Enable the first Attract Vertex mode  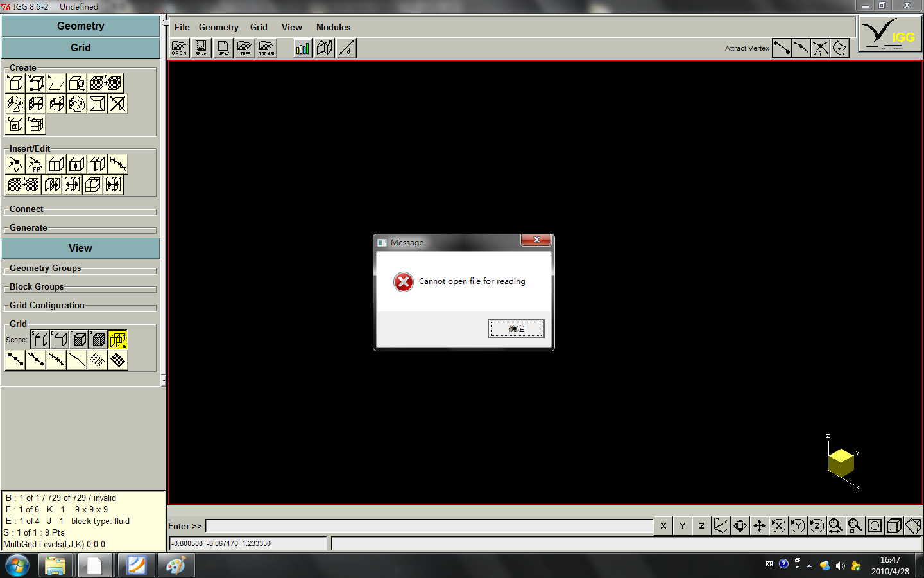coord(782,48)
